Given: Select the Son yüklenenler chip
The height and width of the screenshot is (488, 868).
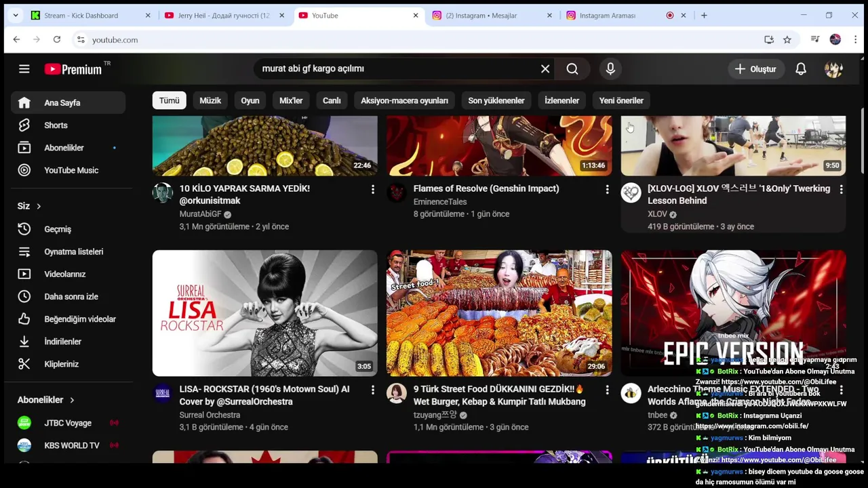Looking at the screenshot, I should pos(496,100).
